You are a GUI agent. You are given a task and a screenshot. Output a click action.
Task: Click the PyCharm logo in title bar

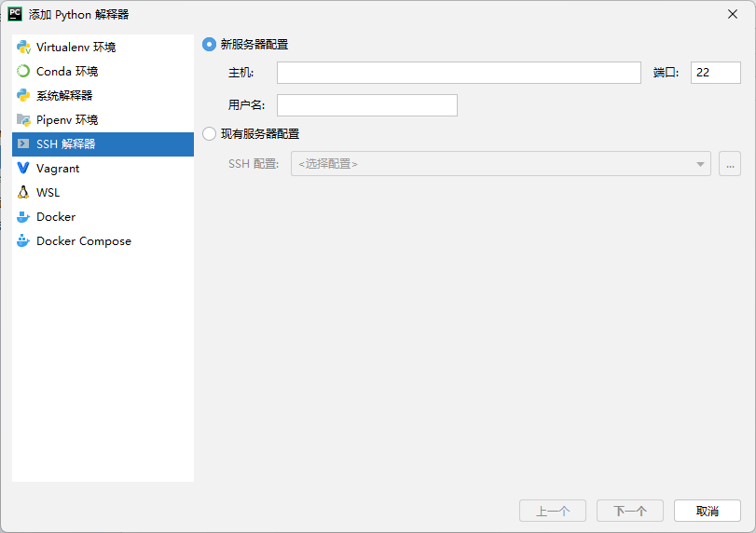[15, 14]
